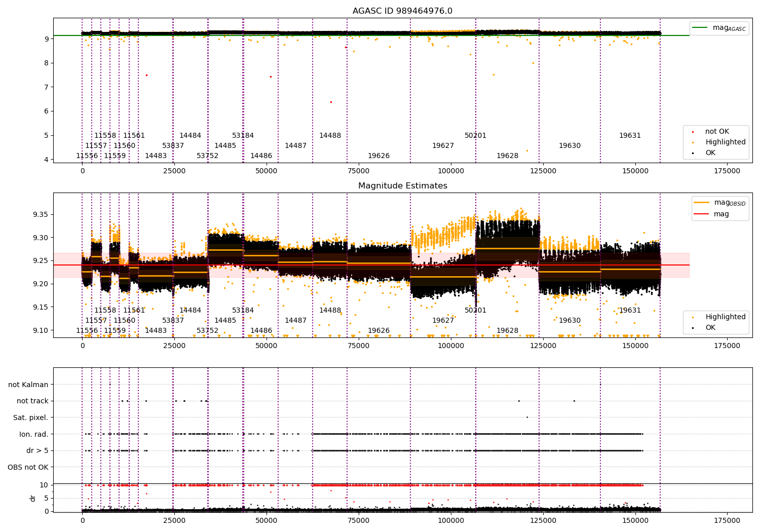Click the red outlier point near magnitude 6.4
760x532 pixels.
[x=331, y=102]
